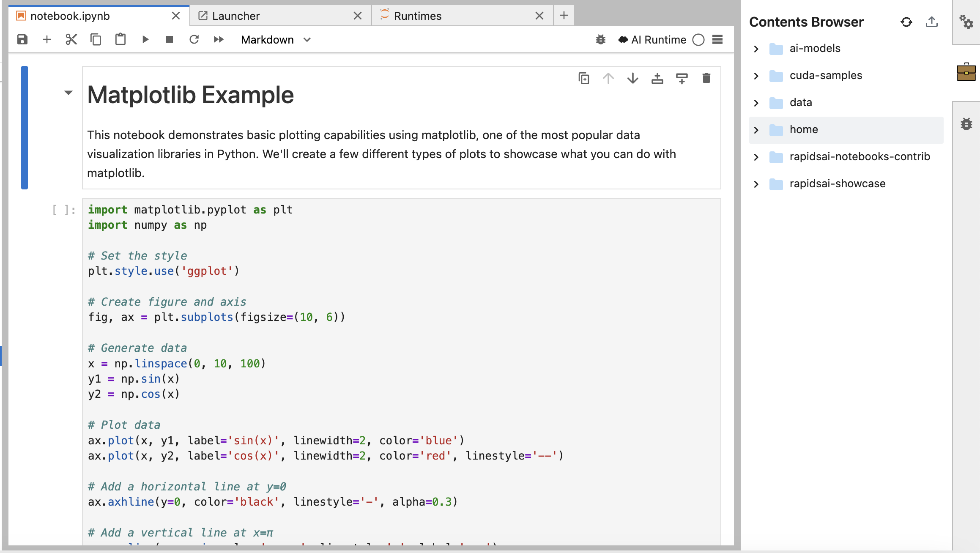Close the Launcher tab
Image resolution: width=980 pixels, height=553 pixels.
[x=358, y=16]
